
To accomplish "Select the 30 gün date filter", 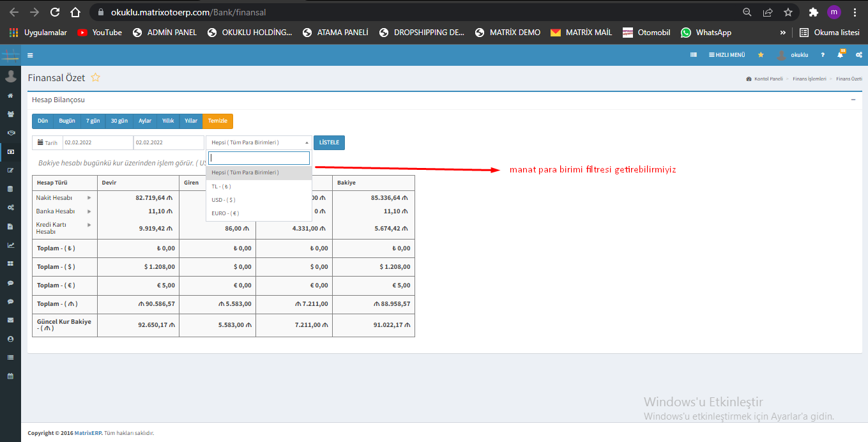I will coord(119,121).
